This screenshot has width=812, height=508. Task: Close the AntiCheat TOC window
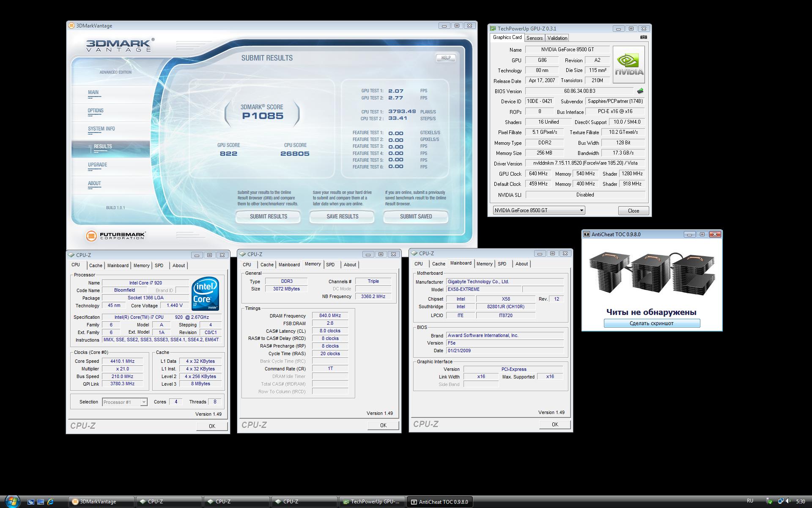click(x=715, y=234)
